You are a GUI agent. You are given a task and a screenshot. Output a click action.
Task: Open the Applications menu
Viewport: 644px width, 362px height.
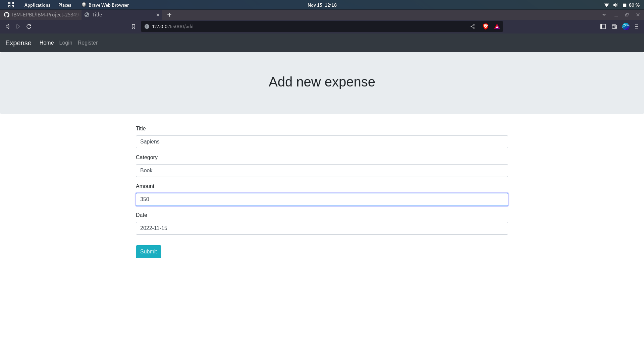(37, 5)
